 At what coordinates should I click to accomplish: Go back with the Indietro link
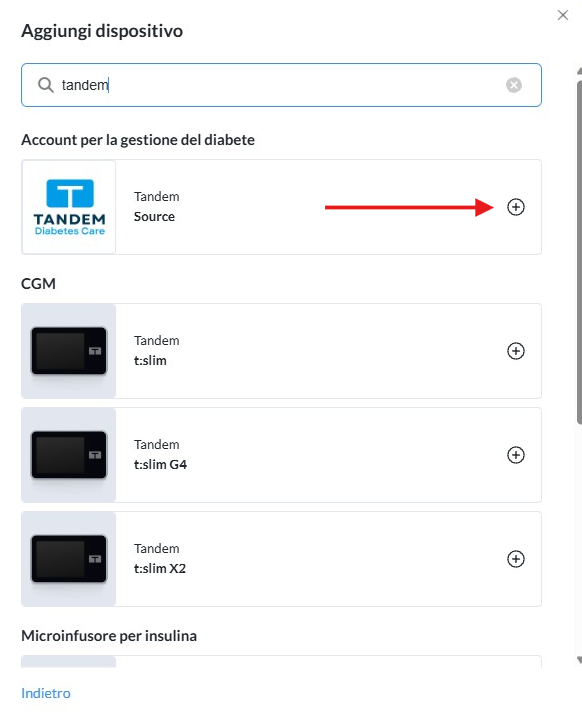pos(46,693)
